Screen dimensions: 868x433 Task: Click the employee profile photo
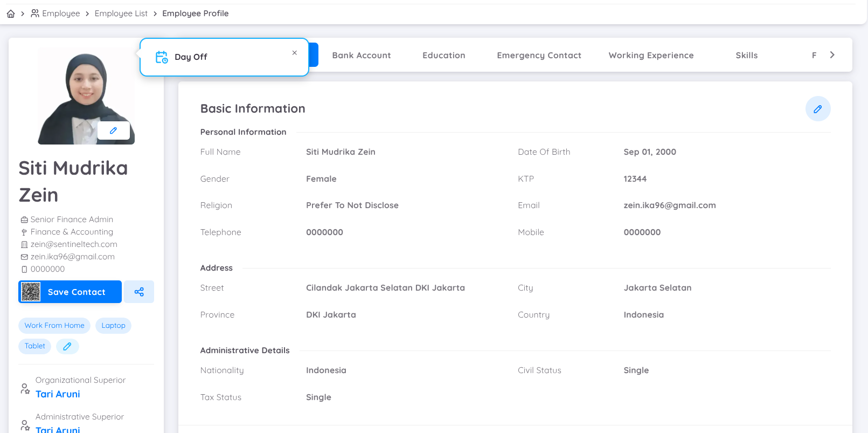tap(86, 96)
